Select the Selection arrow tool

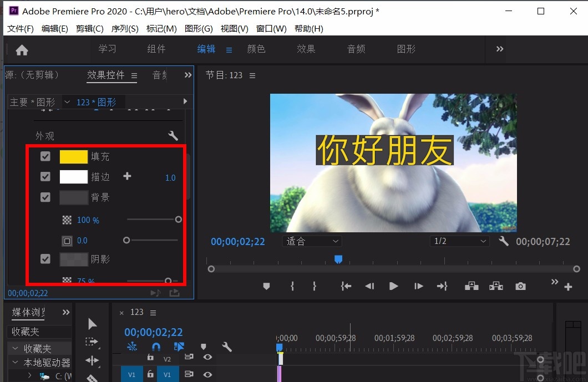tap(92, 324)
